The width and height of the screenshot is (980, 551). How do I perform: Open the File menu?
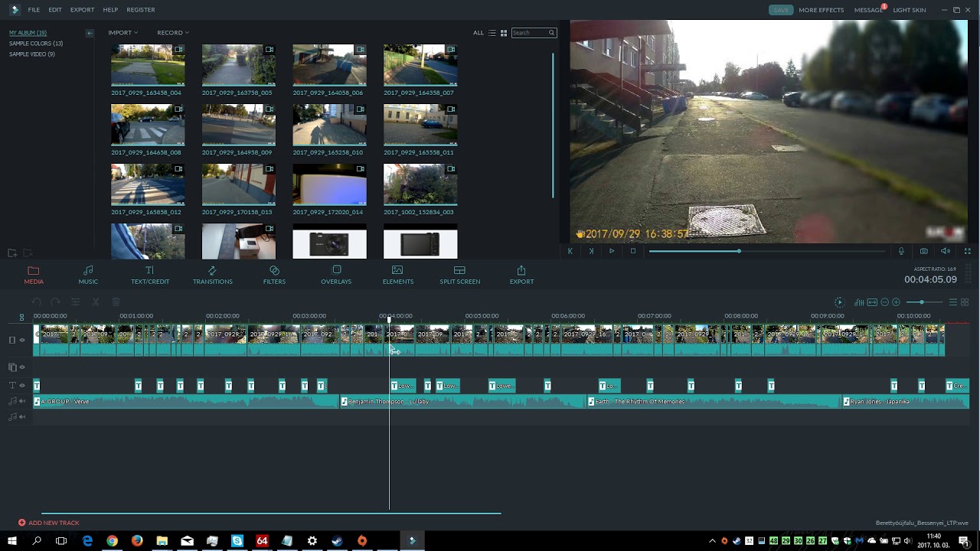click(x=34, y=10)
